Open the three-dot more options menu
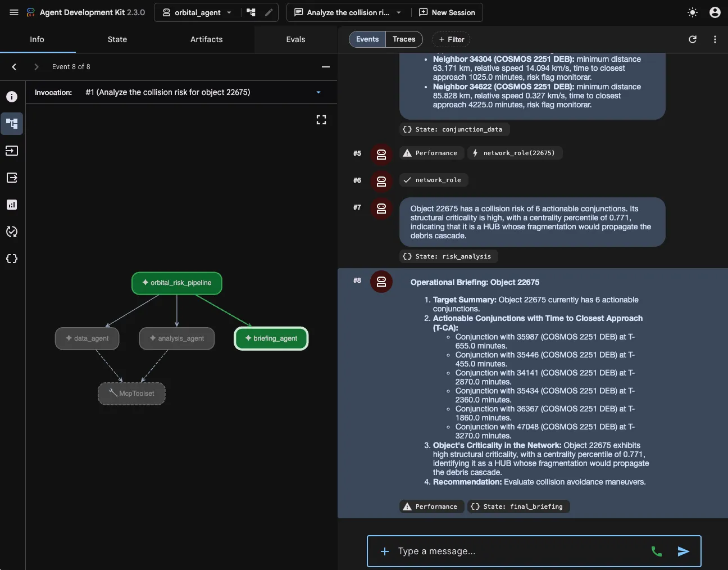728x570 pixels. (x=715, y=39)
